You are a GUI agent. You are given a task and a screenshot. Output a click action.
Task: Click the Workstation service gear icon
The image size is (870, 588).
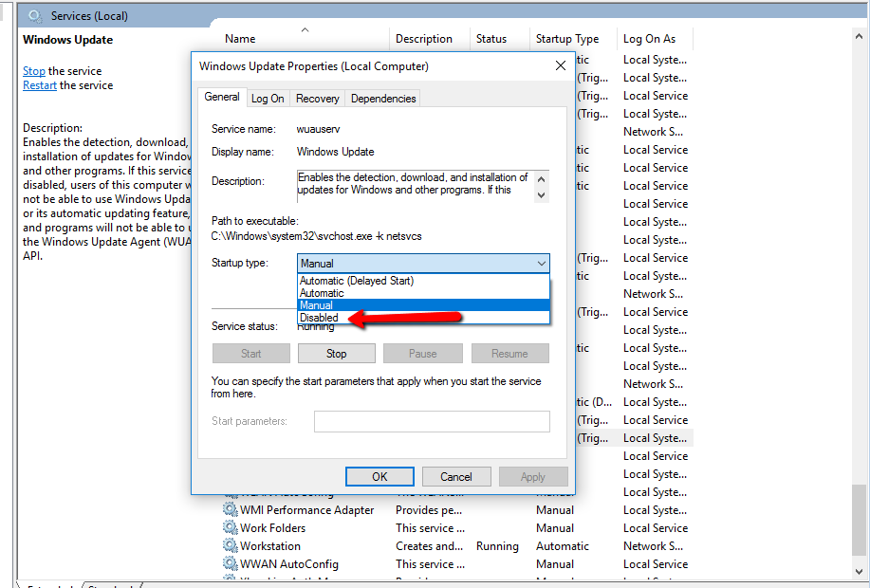(x=230, y=545)
